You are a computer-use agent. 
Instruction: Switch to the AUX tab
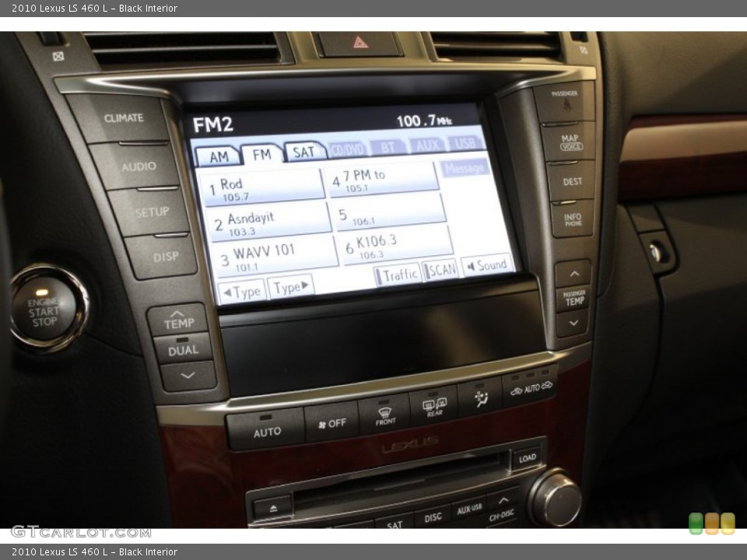tap(426, 145)
